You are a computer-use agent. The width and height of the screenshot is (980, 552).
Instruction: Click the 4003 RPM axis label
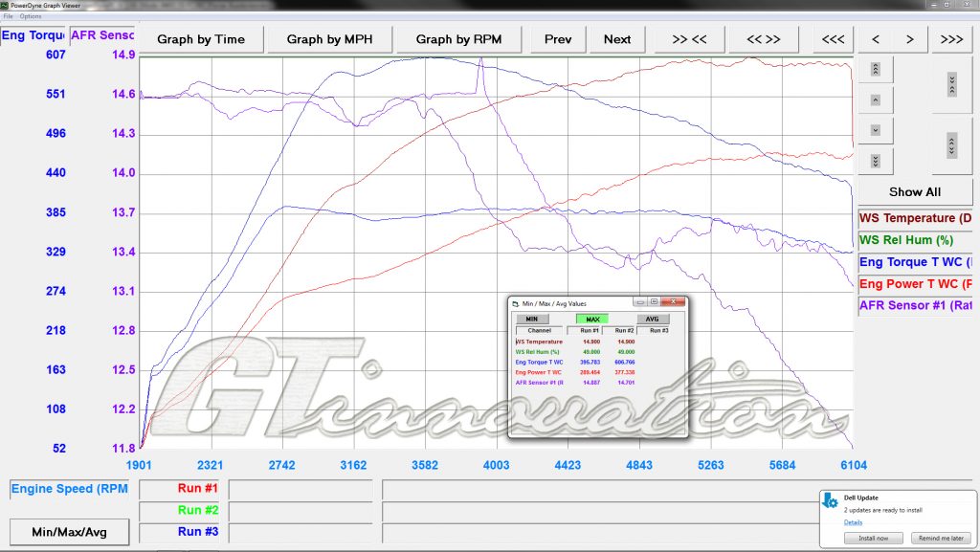[497, 465]
